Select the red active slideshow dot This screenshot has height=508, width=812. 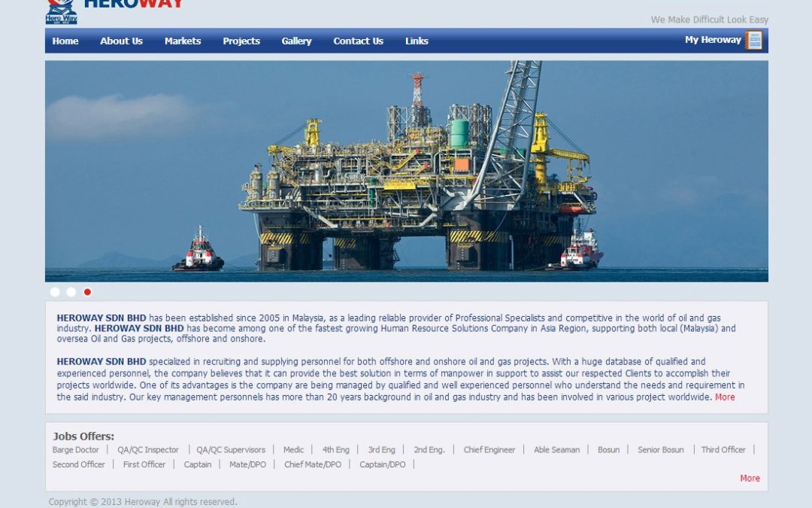tap(87, 292)
